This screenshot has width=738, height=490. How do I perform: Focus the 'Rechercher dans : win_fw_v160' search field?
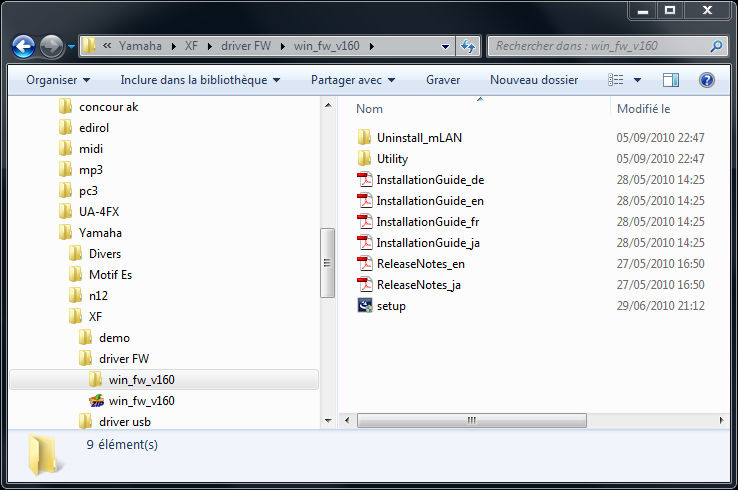[x=608, y=46]
